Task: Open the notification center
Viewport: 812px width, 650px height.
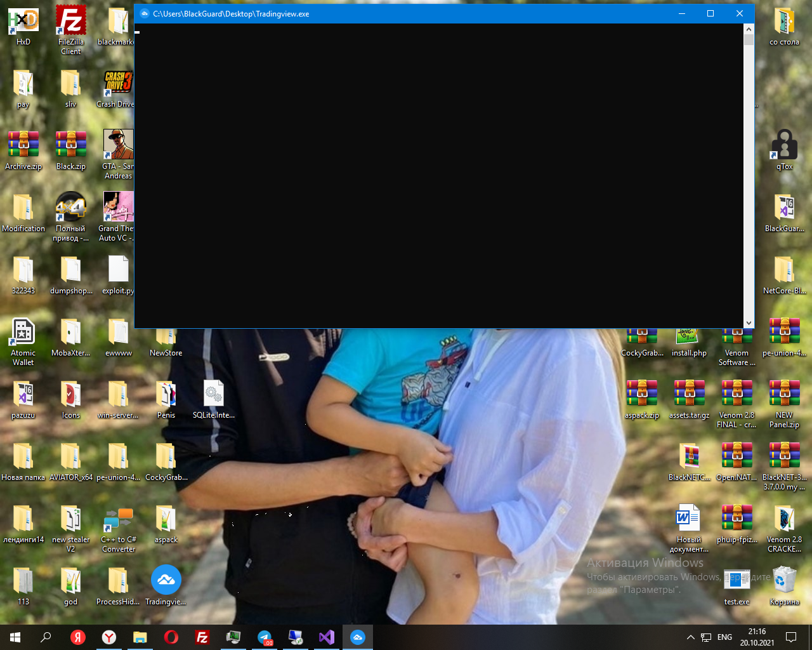Action: click(x=791, y=637)
